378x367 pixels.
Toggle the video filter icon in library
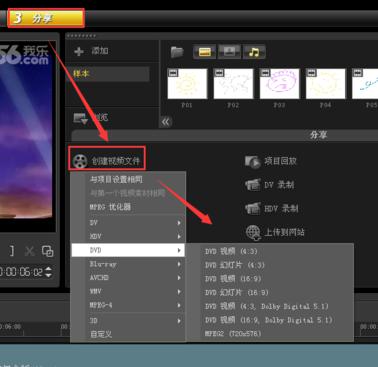204,52
